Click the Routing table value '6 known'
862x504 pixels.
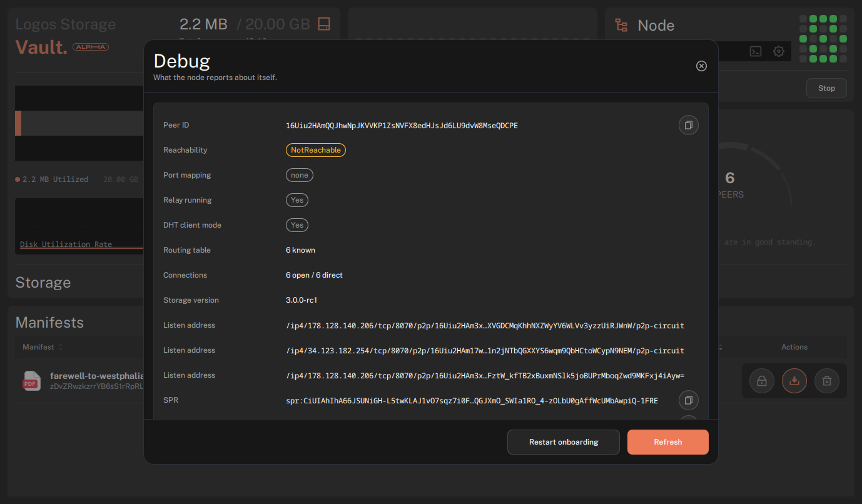tap(300, 250)
